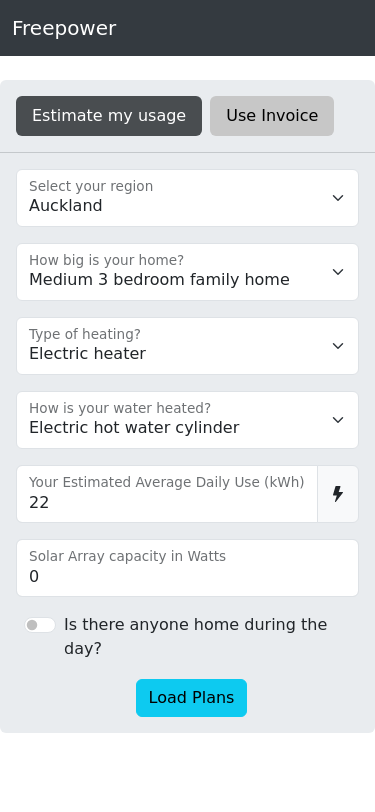Click the Medium 3 bedroom family home value

coord(160,280)
